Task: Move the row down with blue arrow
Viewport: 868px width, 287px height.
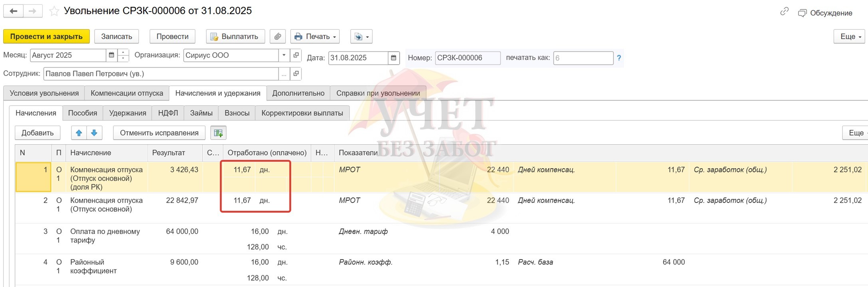Action: tap(94, 133)
